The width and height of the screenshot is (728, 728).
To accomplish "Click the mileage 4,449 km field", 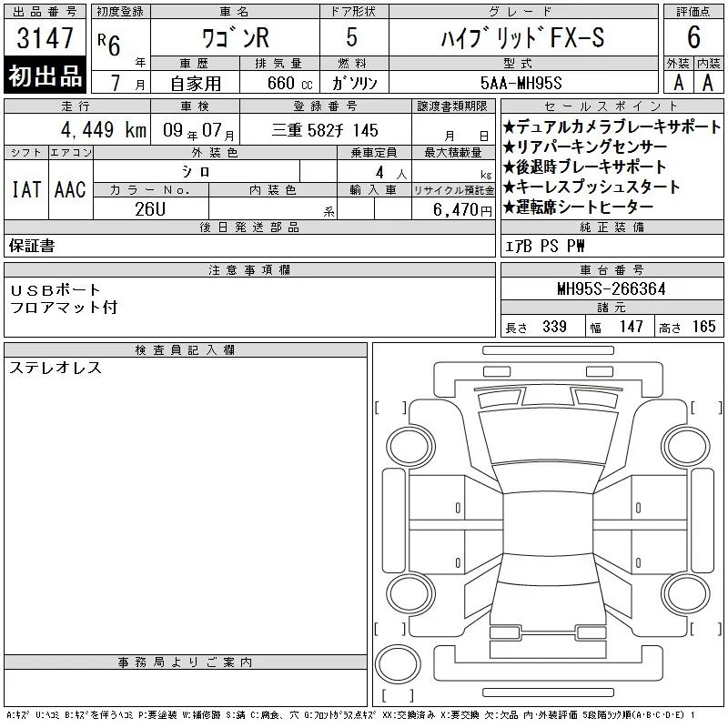I will pos(77,129).
